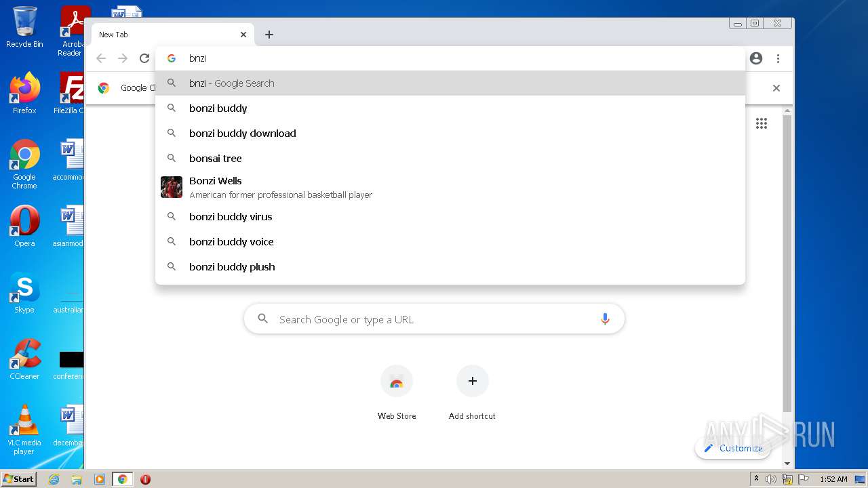Open the Skype desktop icon
Viewport: 868px width, 488px height.
(24, 293)
